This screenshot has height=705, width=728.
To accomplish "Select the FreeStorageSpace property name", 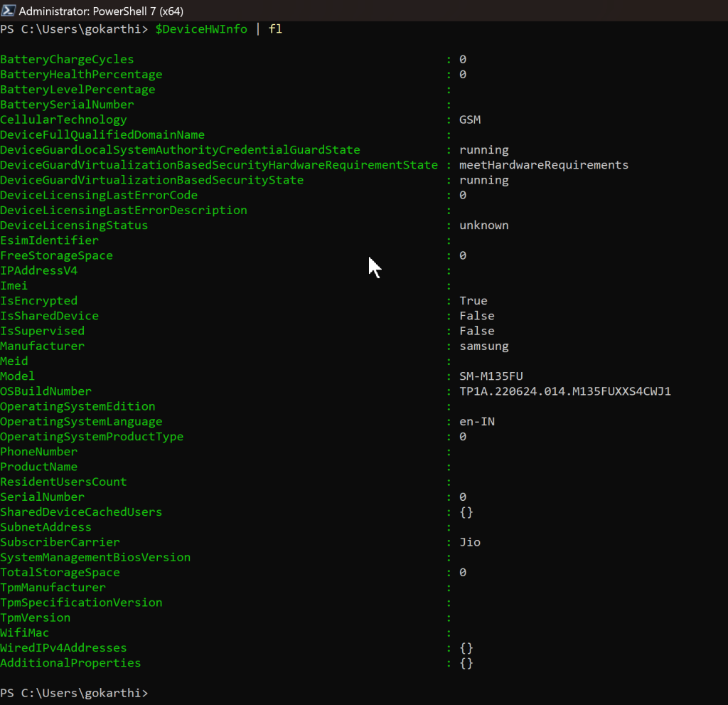I will coord(56,255).
